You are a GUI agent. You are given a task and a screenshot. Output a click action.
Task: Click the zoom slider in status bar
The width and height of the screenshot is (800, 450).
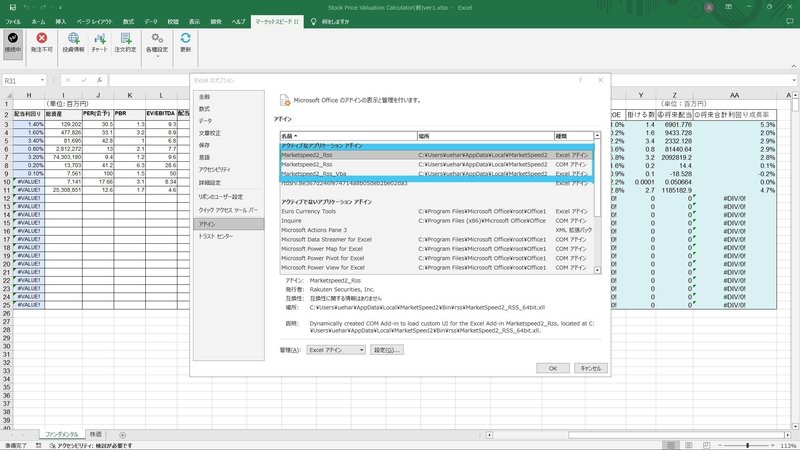tap(747, 445)
